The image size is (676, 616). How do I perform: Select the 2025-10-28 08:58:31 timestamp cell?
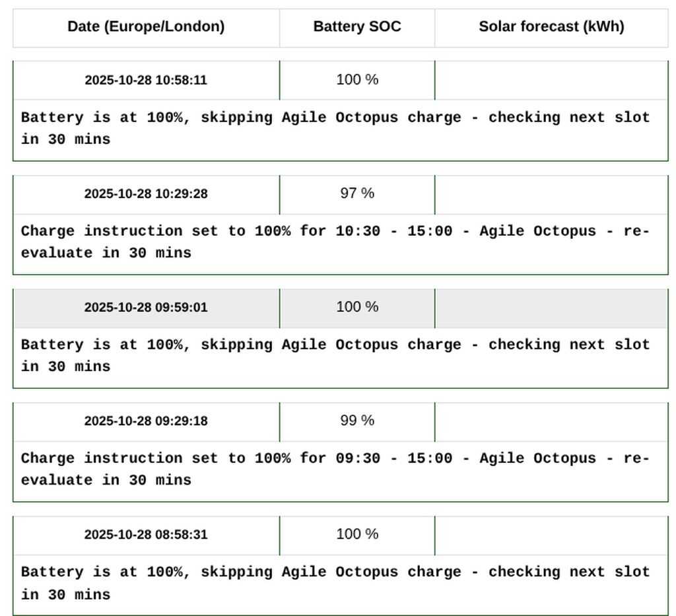146,535
